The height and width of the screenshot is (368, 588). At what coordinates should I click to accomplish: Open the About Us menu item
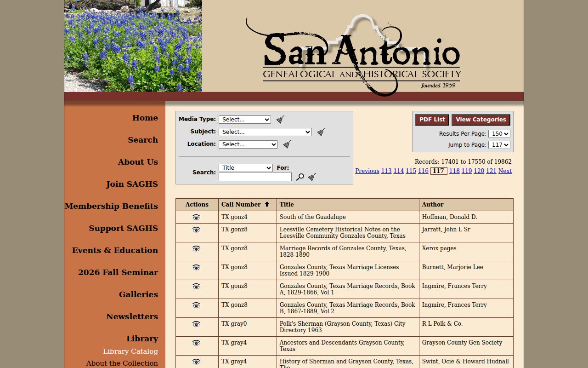[138, 162]
